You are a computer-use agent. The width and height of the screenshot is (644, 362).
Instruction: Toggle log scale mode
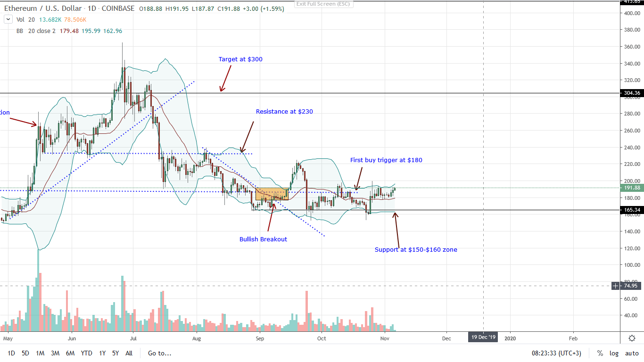pos(614,353)
